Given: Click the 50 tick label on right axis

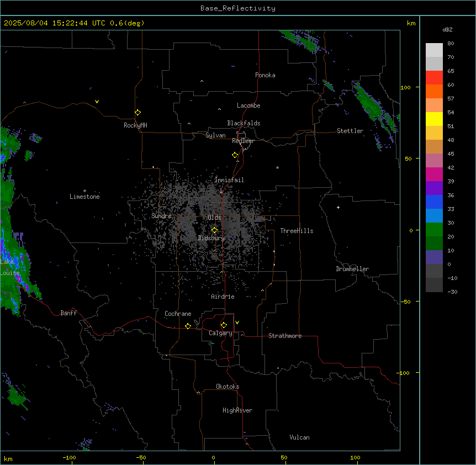Looking at the screenshot, I should pos(408,158).
